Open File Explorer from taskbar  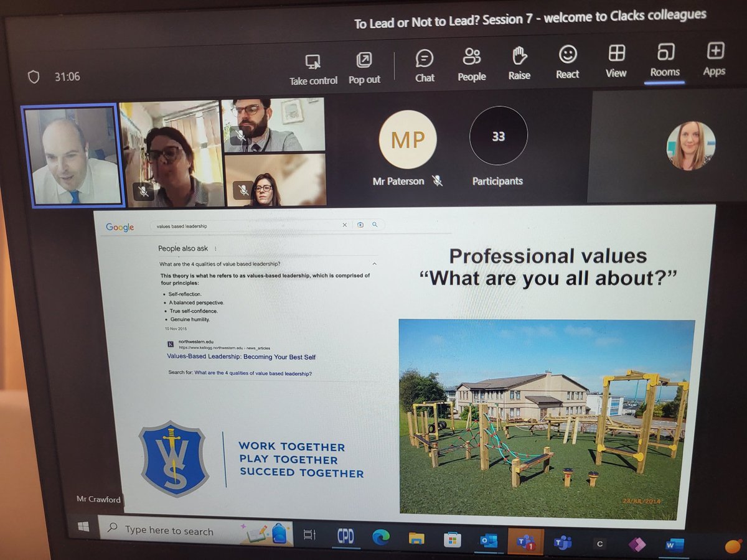point(416,538)
